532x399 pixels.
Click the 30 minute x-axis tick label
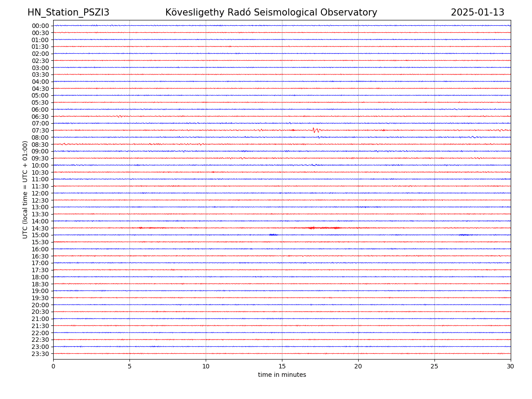point(511,367)
